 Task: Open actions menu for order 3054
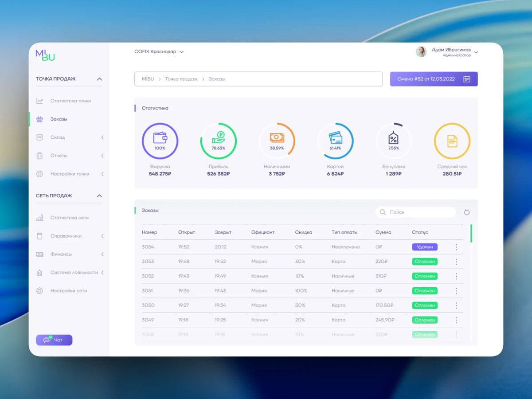pos(456,247)
